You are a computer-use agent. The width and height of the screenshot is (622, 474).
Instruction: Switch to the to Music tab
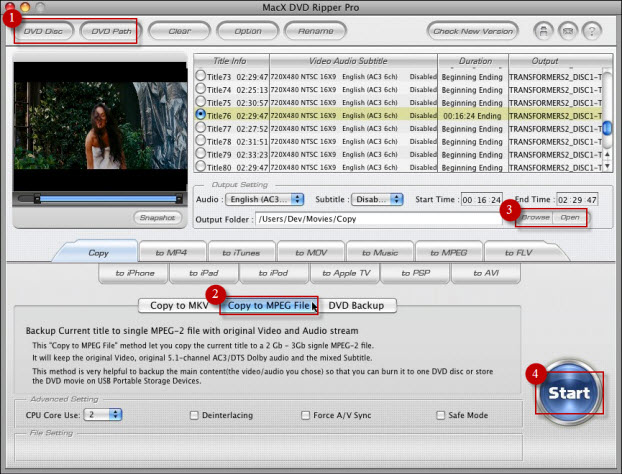[380, 253]
